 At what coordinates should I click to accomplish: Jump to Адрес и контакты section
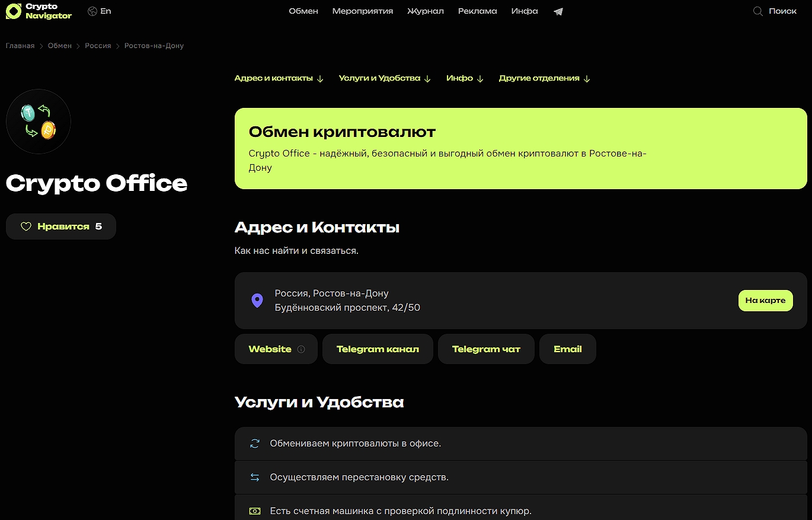[279, 78]
